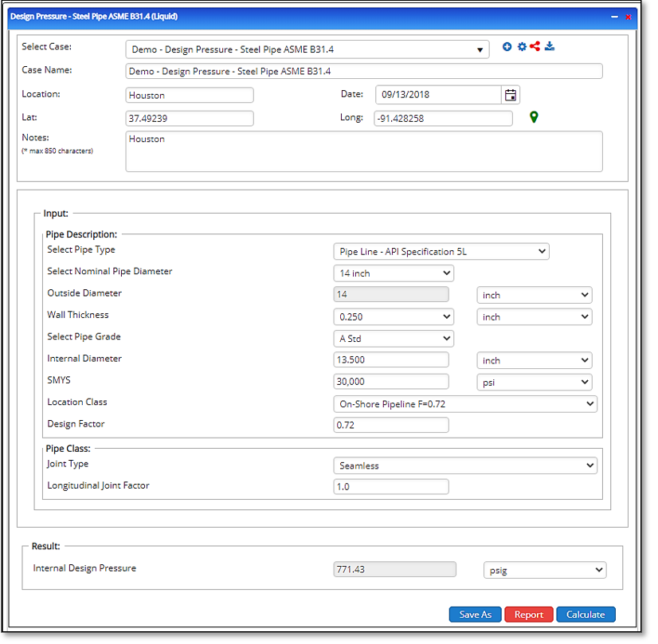658x644 pixels.
Task: Change the Wall Thickness value dropdown
Action: click(394, 317)
